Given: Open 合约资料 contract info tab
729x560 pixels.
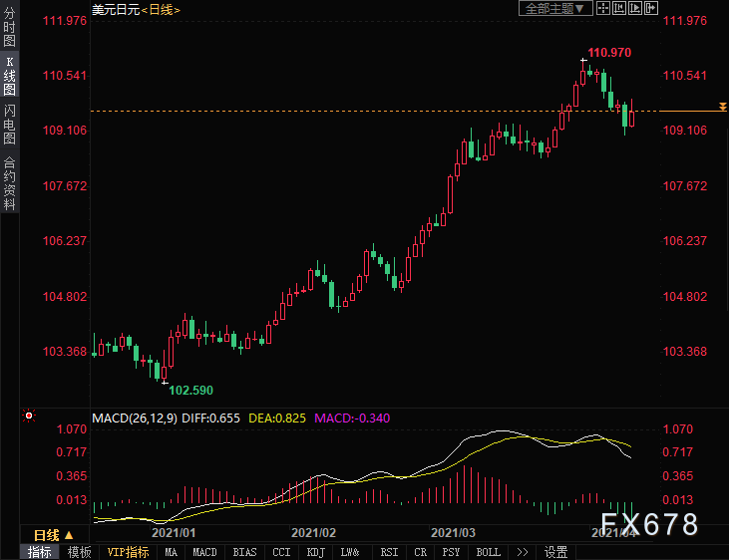Looking at the screenshot, I should click(x=9, y=182).
